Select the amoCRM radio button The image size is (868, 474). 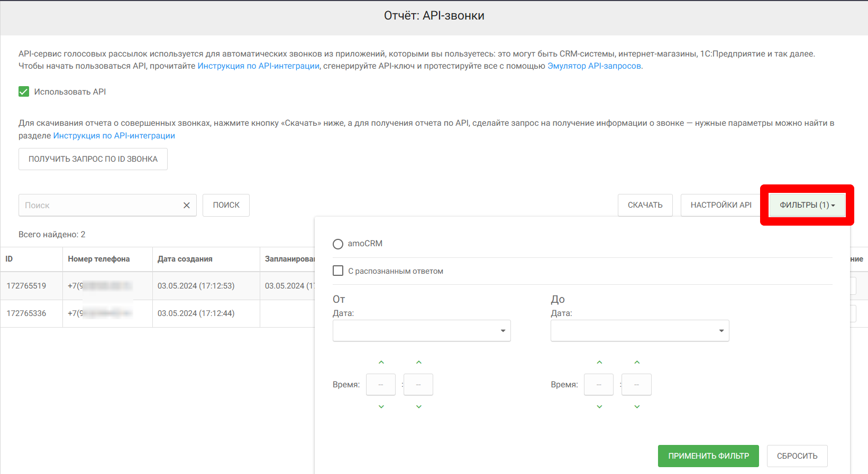(x=338, y=244)
